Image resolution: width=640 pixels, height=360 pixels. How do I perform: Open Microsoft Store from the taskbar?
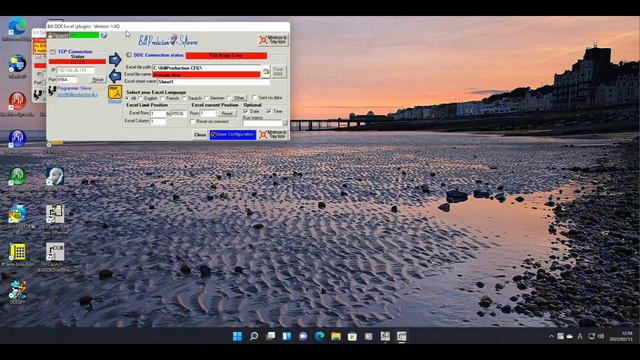[x=352, y=336]
